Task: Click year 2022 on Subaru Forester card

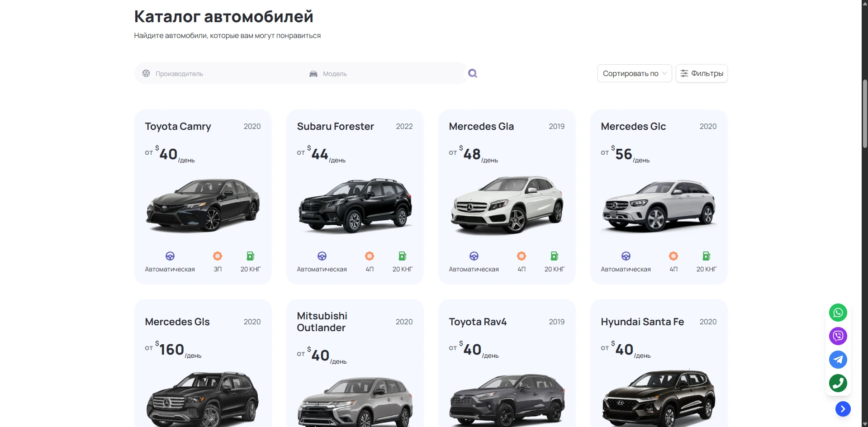Action: pyautogui.click(x=404, y=127)
